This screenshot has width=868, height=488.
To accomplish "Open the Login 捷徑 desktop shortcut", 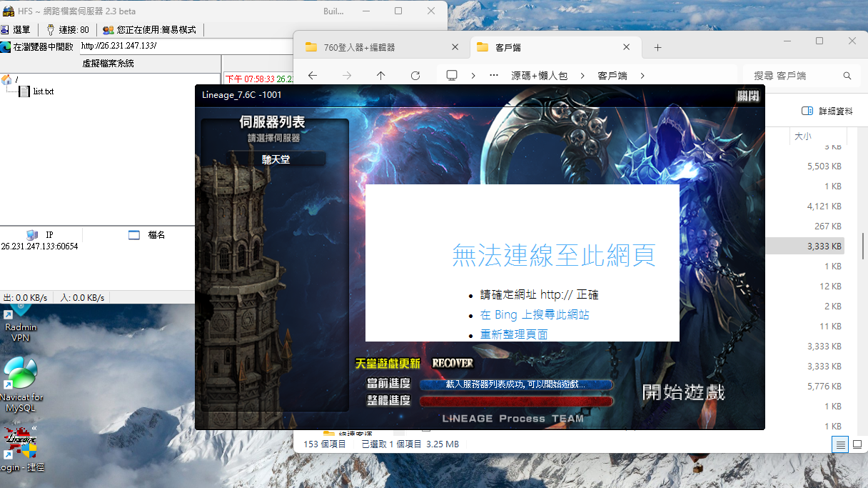I will point(21,451).
